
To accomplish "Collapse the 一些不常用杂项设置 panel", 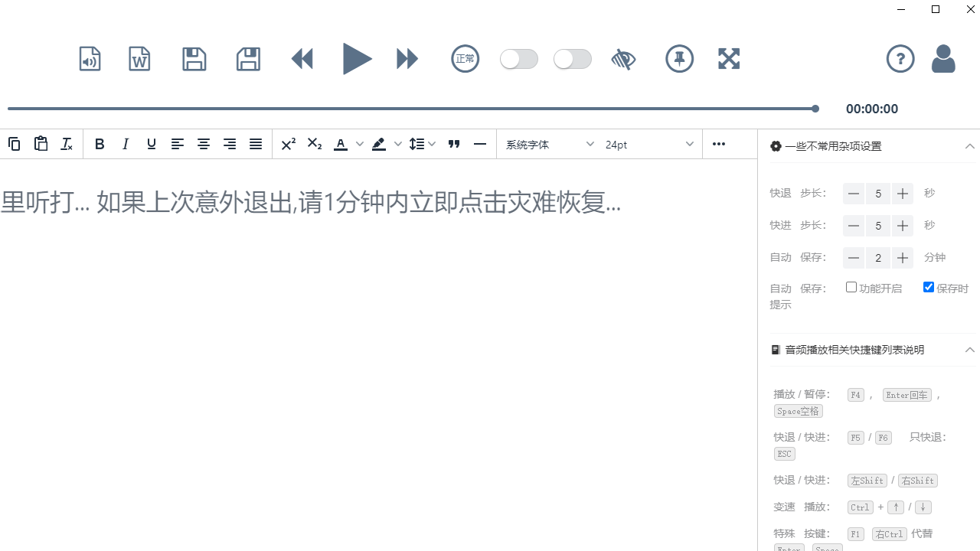I will pos(969,145).
